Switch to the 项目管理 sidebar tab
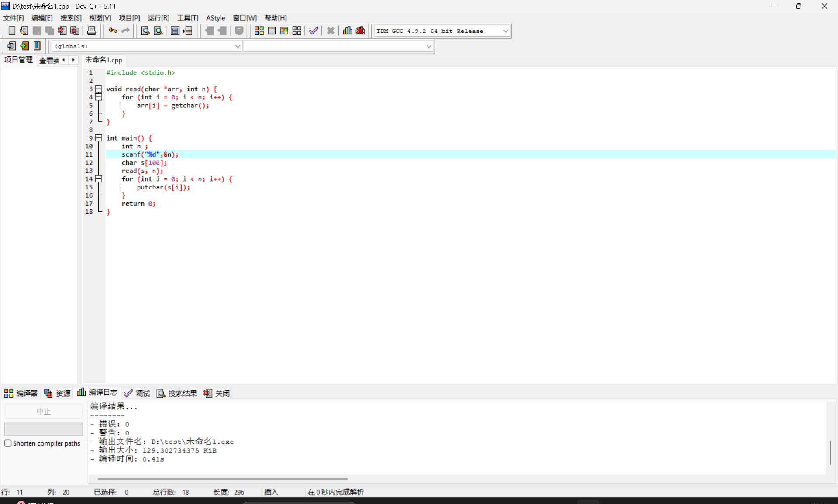Image resolution: width=838 pixels, height=504 pixels. tap(18, 60)
